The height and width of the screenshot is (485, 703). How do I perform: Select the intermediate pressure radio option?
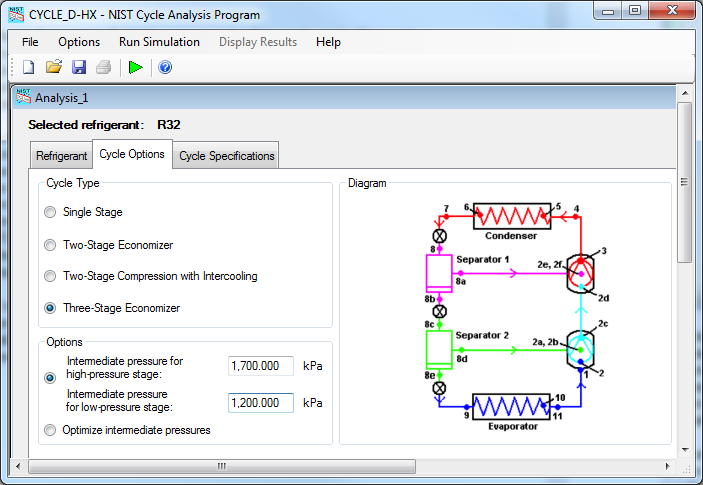pyautogui.click(x=50, y=378)
